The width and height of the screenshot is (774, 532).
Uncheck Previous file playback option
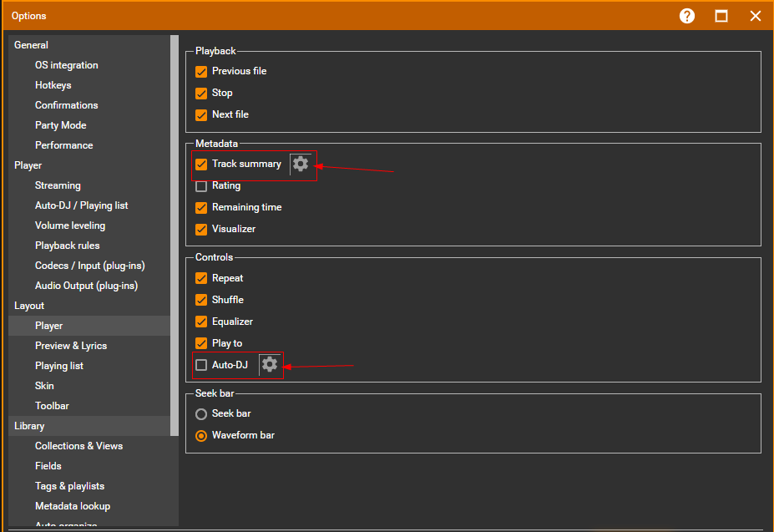201,72
